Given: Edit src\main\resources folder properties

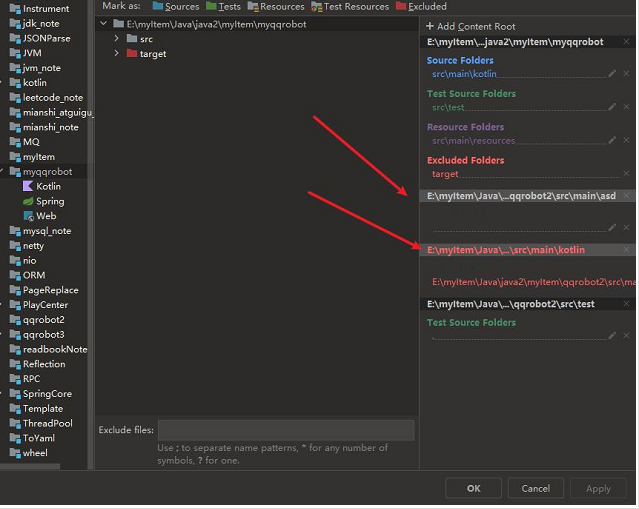Looking at the screenshot, I should [x=612, y=140].
